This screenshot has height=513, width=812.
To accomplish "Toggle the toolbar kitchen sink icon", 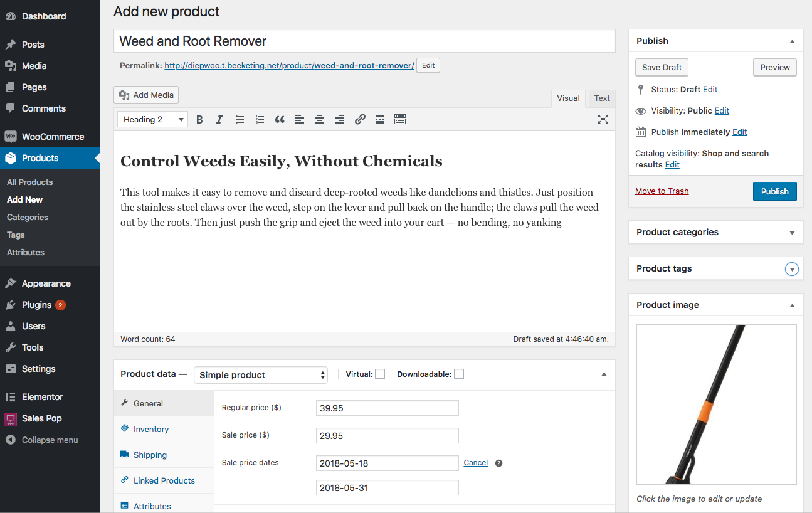I will tap(400, 119).
